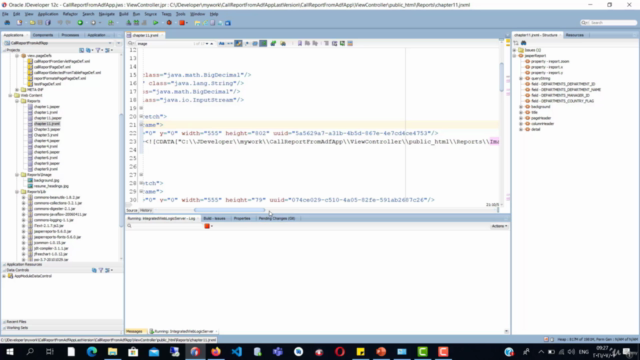Click the Redo arrow in main toolbar
The image size is (640, 360).
[68, 23]
